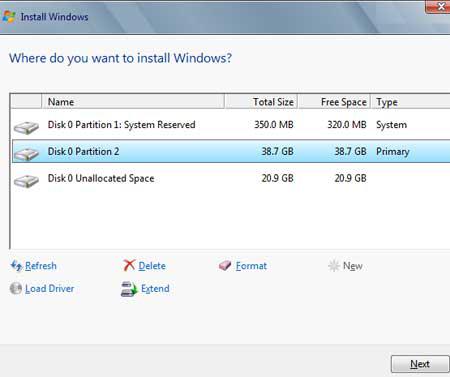This screenshot has width=450, height=377.
Task: Sort by the Total Size column header
Action: (261, 102)
